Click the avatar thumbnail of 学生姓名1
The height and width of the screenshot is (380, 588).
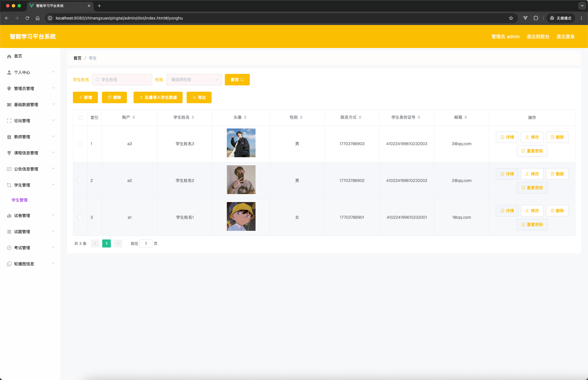coord(241,216)
